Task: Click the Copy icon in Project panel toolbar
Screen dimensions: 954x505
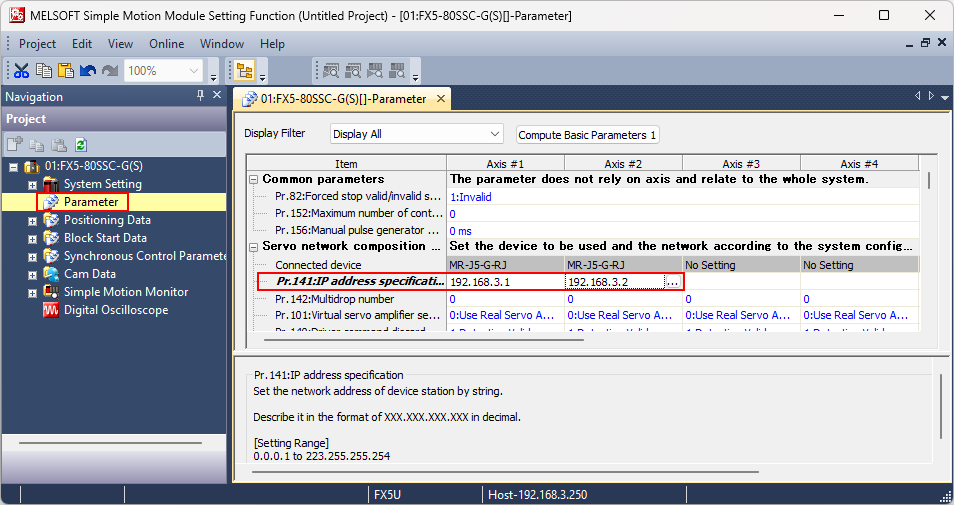Action: point(37,145)
